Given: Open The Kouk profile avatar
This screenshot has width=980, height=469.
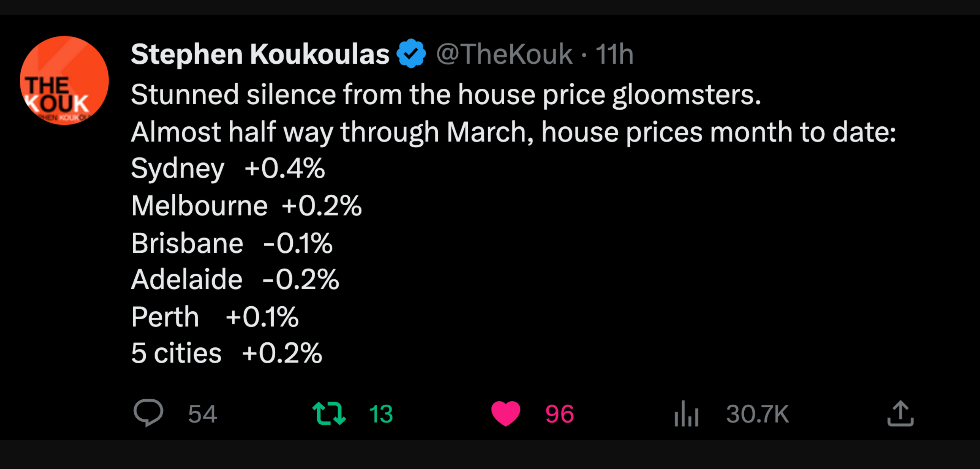Looking at the screenshot, I should point(64,80).
